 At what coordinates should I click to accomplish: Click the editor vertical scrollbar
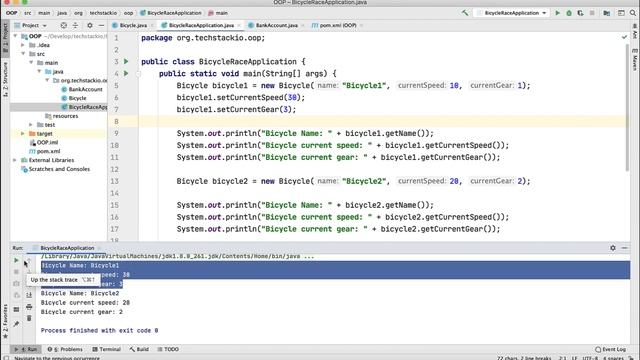coord(627,107)
